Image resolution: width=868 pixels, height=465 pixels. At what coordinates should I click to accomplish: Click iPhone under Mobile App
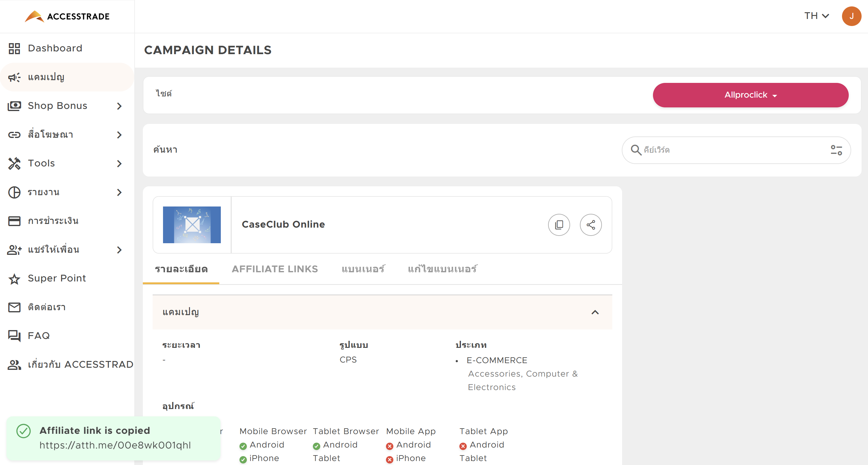(x=411, y=459)
